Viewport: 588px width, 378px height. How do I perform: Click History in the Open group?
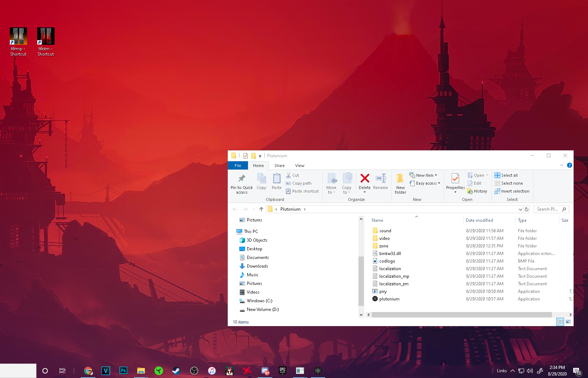(x=477, y=191)
